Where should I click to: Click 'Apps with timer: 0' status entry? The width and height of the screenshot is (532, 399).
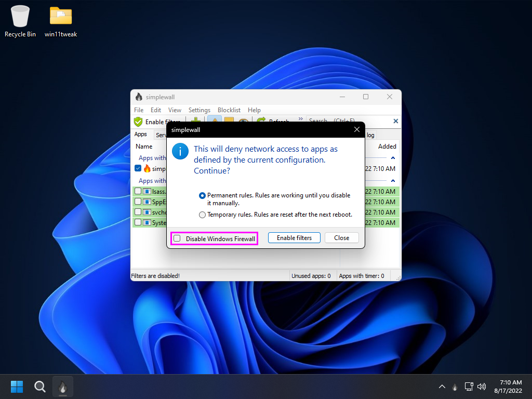coord(362,276)
